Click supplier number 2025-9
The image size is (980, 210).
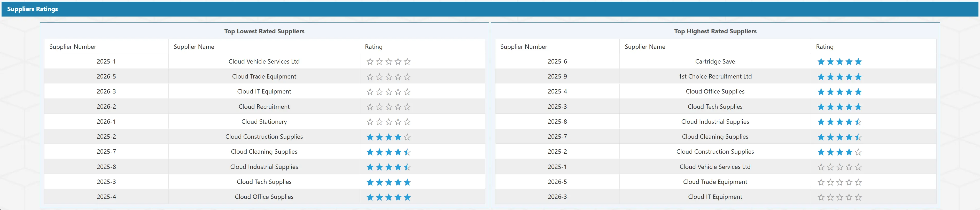557,76
